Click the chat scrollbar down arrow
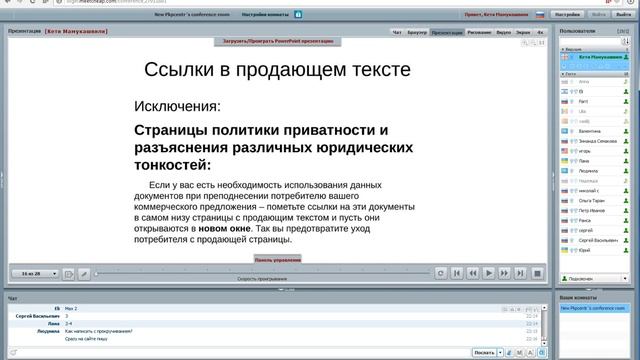Screen dimensions: 640x360 point(544,343)
